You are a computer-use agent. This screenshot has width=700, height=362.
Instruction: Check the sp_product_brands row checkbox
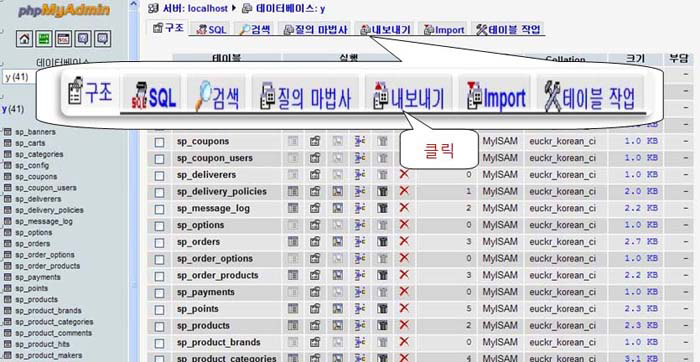159,343
